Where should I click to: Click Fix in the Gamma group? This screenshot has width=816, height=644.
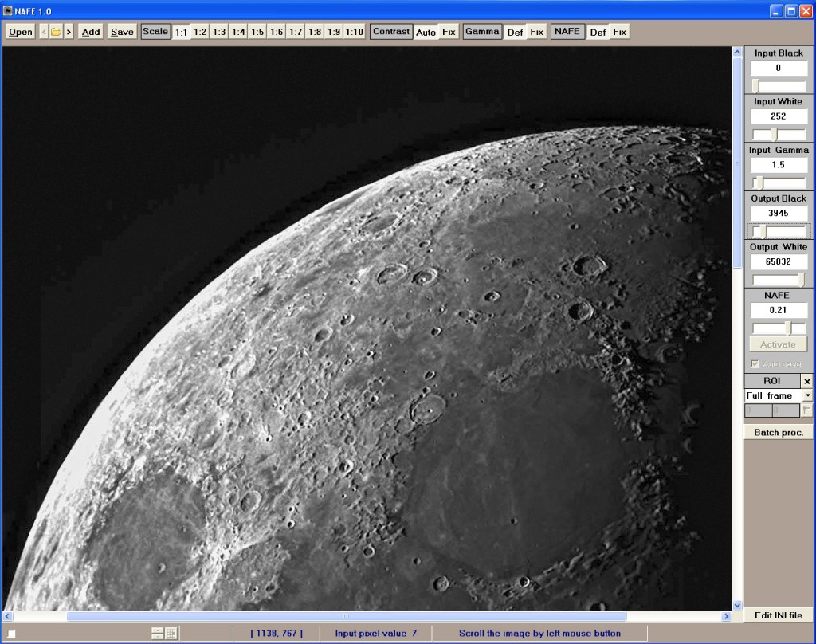(x=536, y=32)
